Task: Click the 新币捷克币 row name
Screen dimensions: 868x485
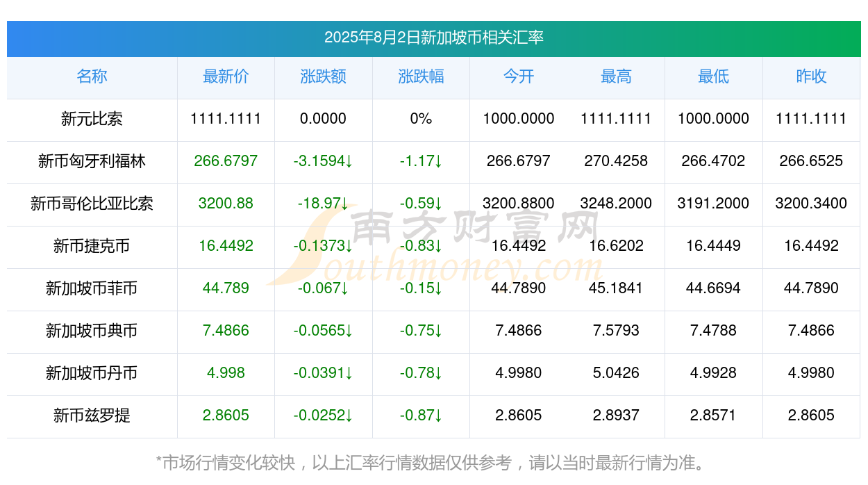Action: click(x=92, y=246)
